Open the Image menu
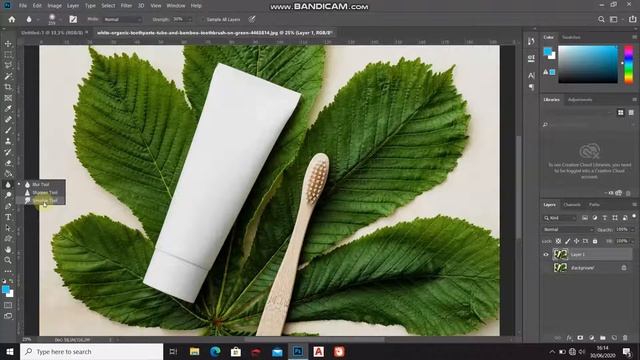 pos(54,6)
